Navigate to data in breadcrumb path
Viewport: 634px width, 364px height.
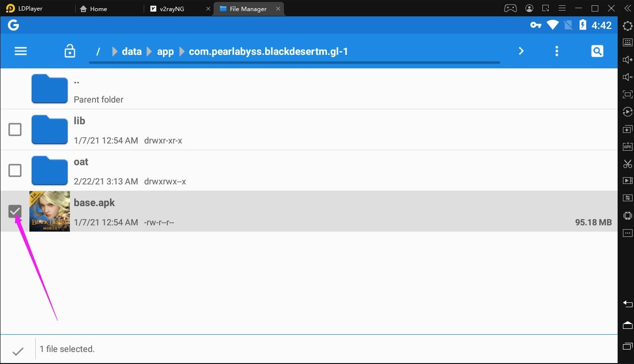[131, 51]
